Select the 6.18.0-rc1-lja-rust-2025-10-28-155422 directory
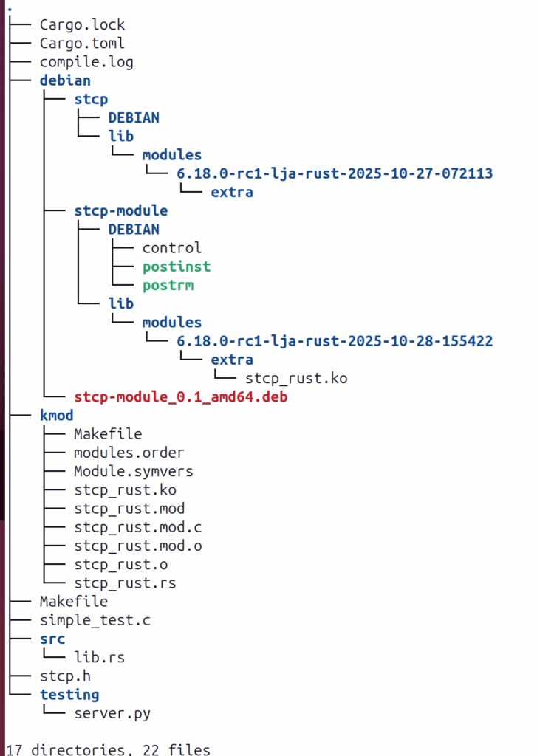The width and height of the screenshot is (537, 756). pos(335,341)
